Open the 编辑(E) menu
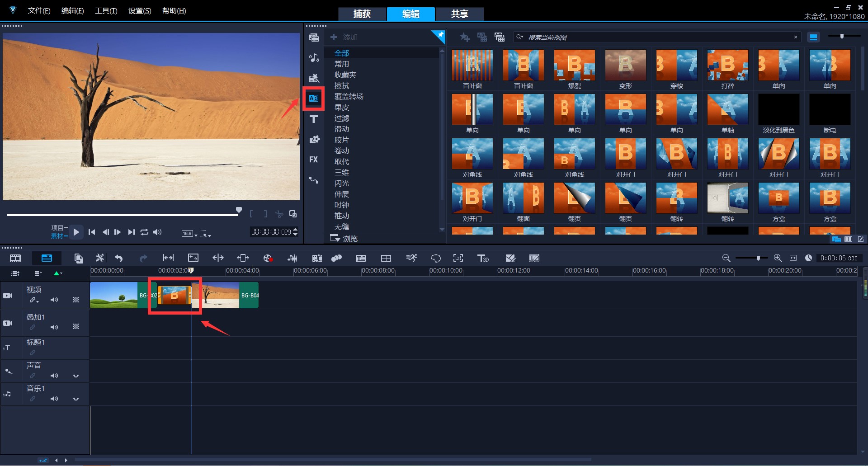Screen dimensions: 868x466 (x=73, y=10)
